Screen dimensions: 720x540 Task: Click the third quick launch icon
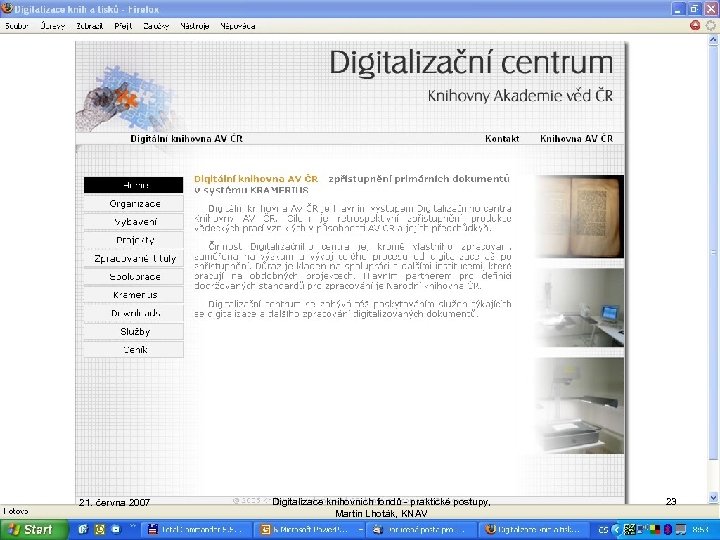click(116, 530)
